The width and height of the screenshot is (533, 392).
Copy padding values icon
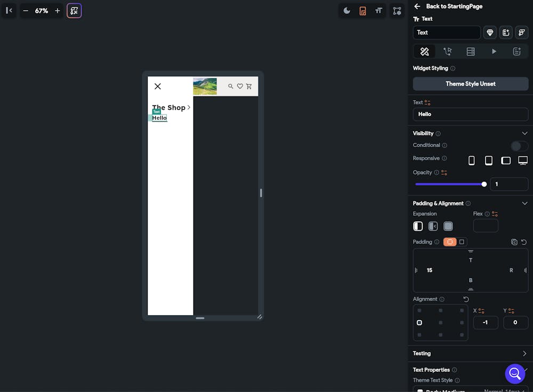pos(514,242)
